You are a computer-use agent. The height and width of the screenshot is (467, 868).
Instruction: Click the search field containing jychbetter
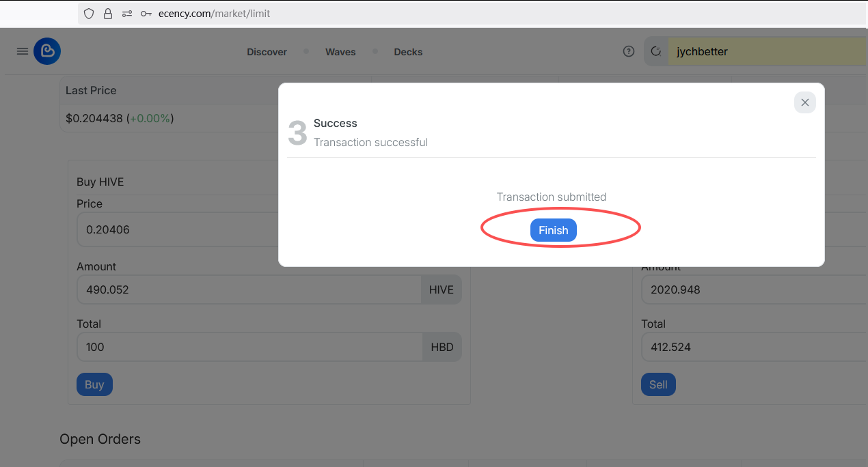tap(768, 51)
